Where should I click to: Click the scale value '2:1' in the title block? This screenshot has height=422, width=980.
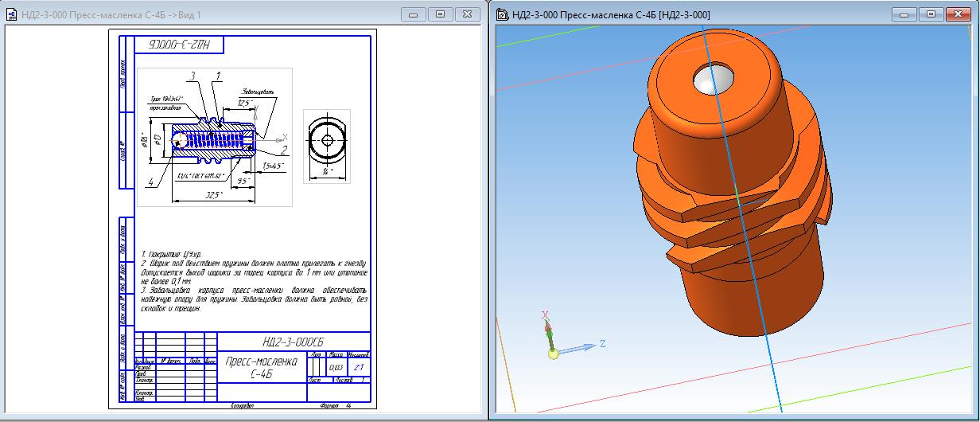coord(358,368)
